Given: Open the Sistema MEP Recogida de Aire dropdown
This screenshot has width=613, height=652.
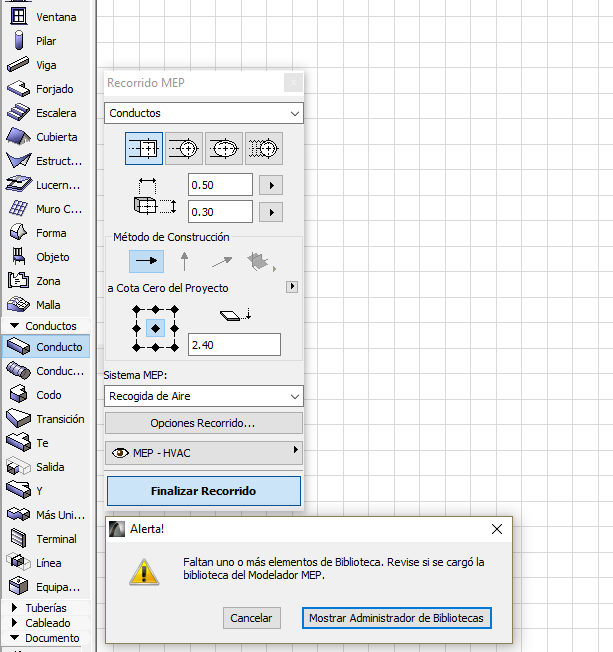Looking at the screenshot, I should tap(204, 396).
